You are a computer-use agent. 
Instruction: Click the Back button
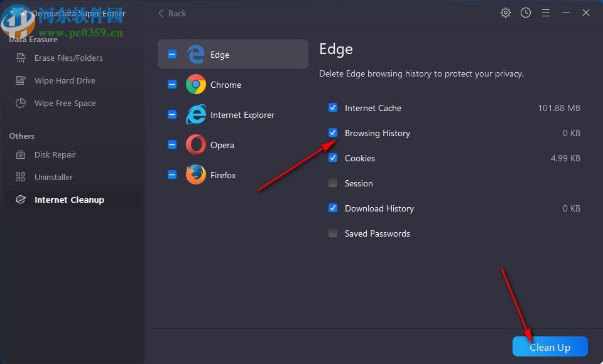click(x=171, y=13)
